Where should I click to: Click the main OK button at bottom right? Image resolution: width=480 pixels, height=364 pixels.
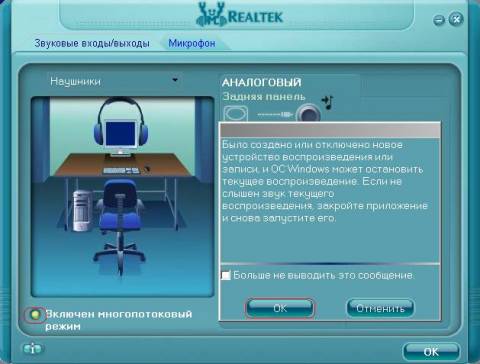(x=431, y=352)
